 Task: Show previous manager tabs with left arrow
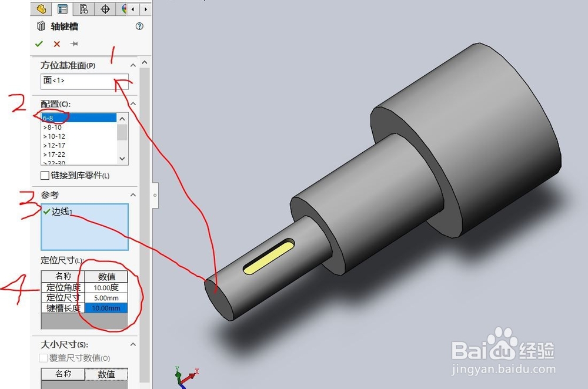point(133,9)
